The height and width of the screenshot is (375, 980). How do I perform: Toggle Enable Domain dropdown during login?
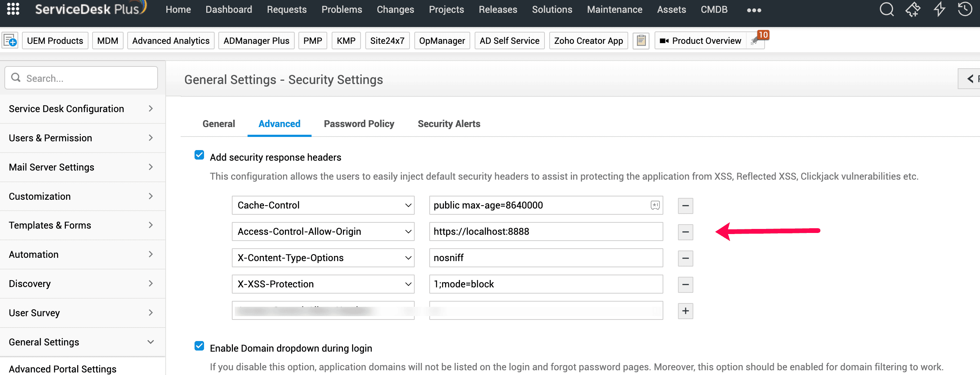coord(199,346)
